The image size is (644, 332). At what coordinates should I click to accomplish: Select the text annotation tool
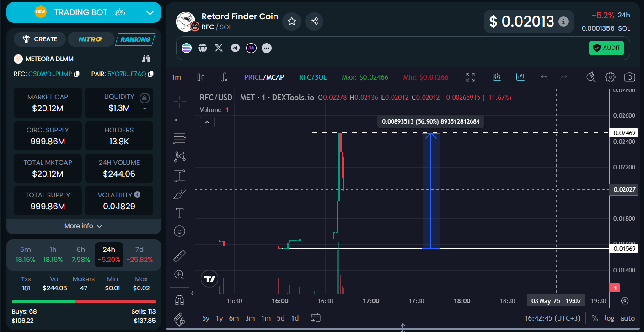(180, 212)
